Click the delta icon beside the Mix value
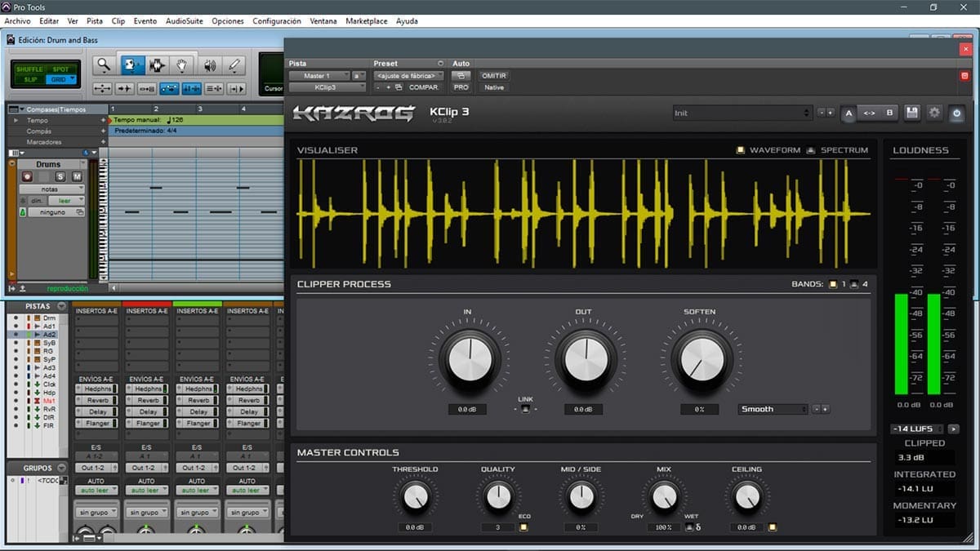980x551 pixels. (x=699, y=527)
